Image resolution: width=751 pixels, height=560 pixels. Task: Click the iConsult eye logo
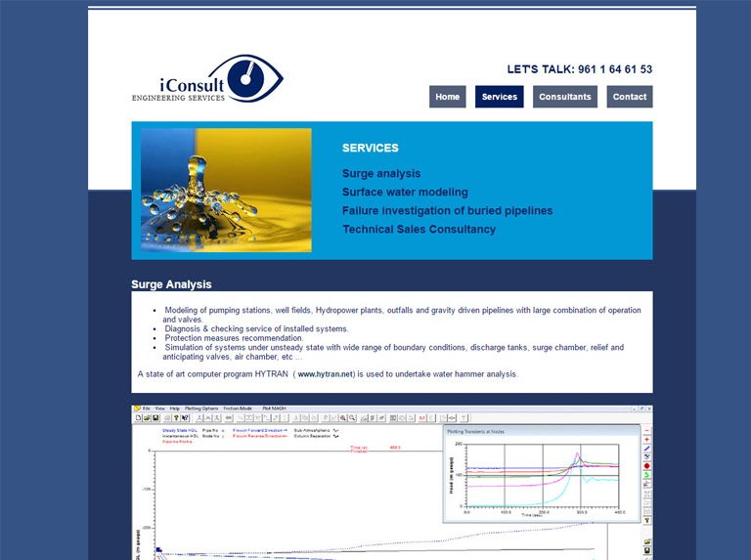pos(207,78)
